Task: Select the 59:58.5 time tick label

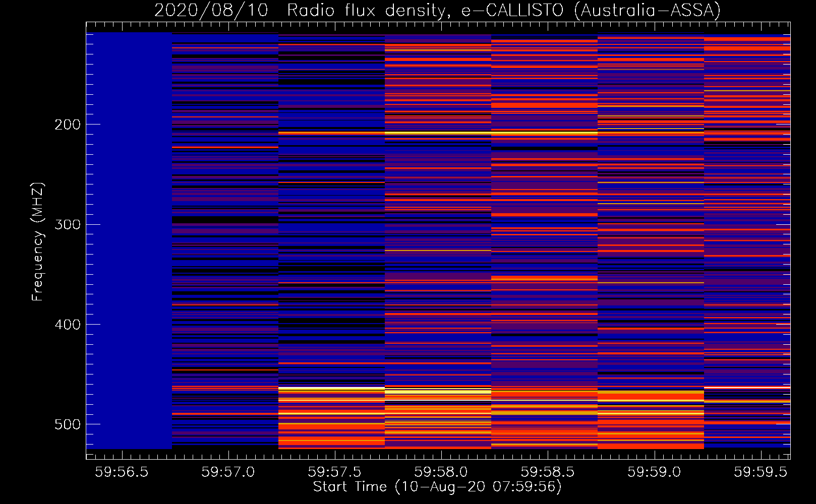Action: pyautogui.click(x=548, y=472)
